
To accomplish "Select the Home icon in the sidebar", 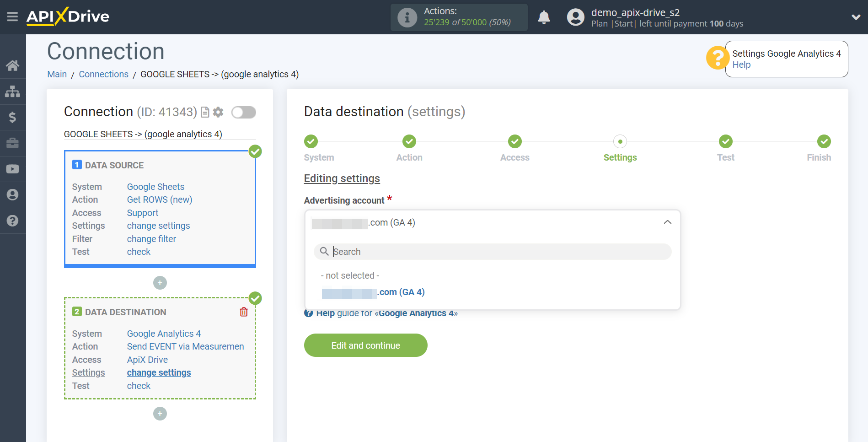I will click(13, 65).
